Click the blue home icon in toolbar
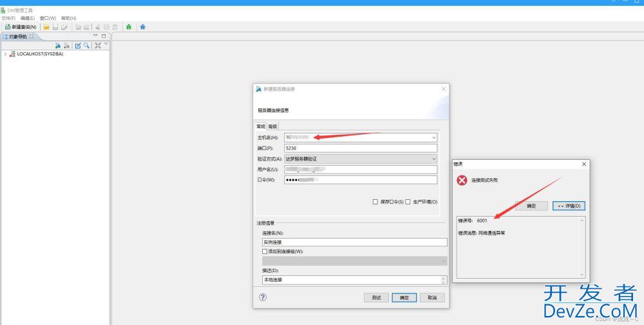644x325 pixels. tap(142, 27)
